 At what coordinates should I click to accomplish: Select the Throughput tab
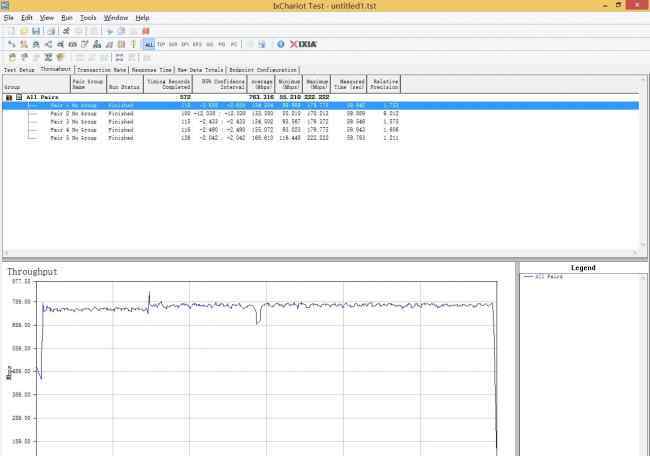click(56, 69)
